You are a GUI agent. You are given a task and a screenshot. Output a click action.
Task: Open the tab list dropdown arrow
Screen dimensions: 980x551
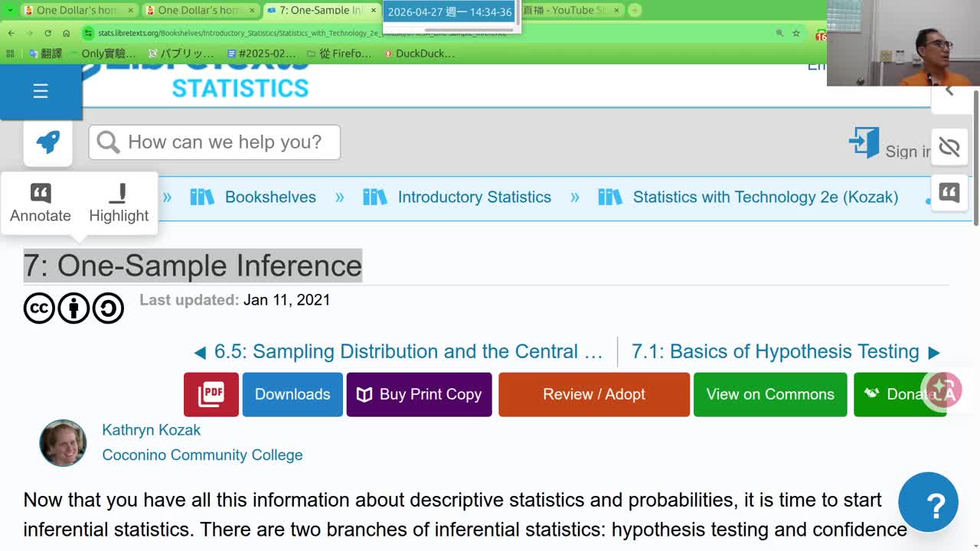point(9,10)
